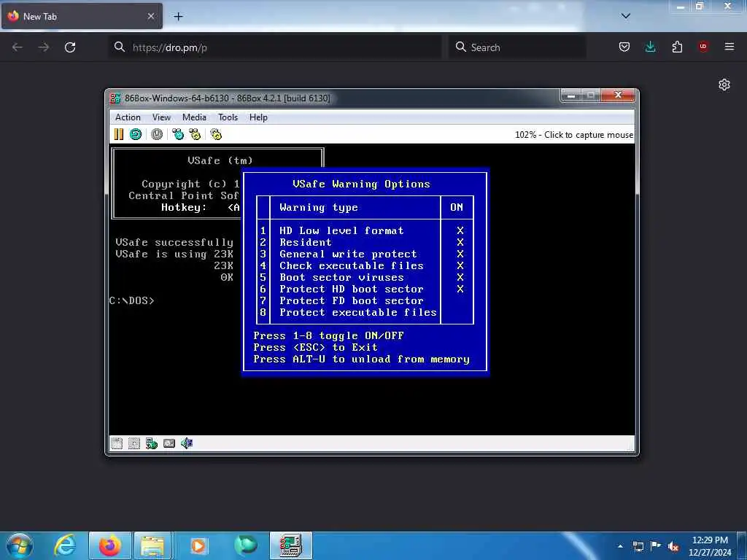747x560 pixels.
Task: Click the address bar showing dro.pm/p
Action: (274, 47)
